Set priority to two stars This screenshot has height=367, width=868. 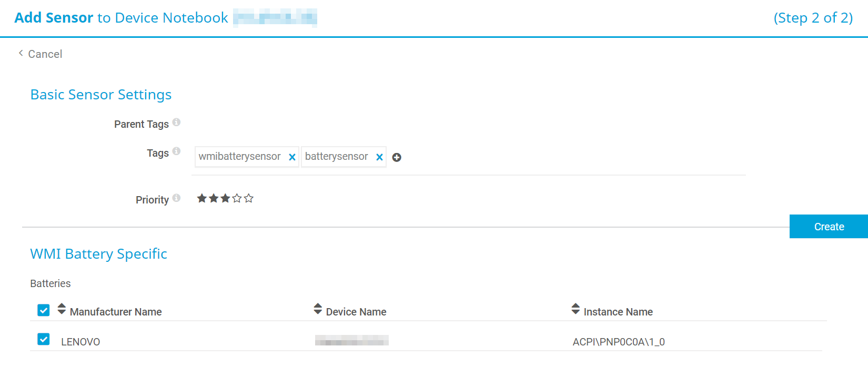[x=214, y=198]
